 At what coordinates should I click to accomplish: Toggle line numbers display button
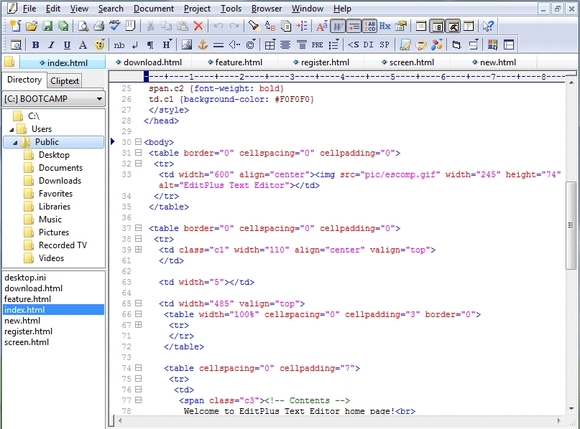click(369, 26)
